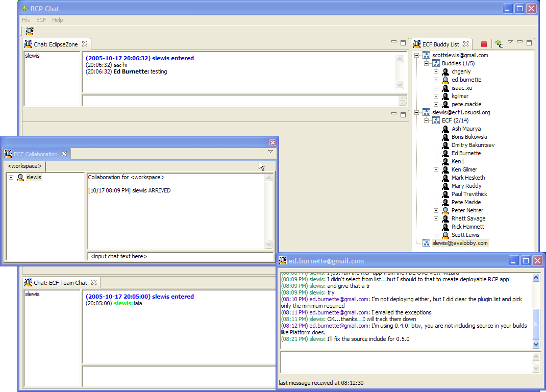Click the ed.burnette chat window scrollbar down arrow
The image size is (546, 392).
pyautogui.click(x=536, y=345)
